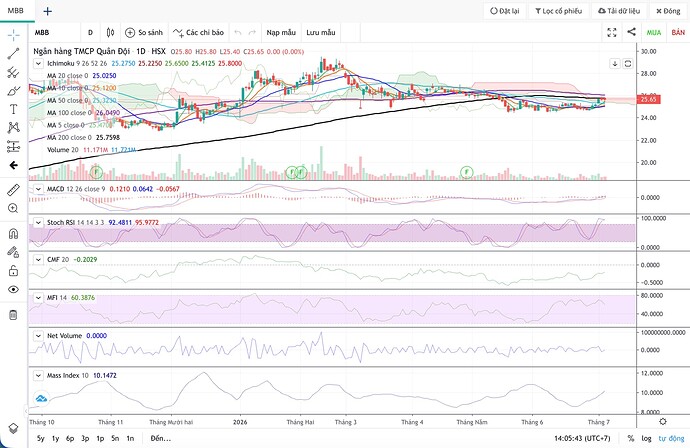Open fullscreen chart mode
This screenshot has width=690, height=448.
click(x=612, y=32)
